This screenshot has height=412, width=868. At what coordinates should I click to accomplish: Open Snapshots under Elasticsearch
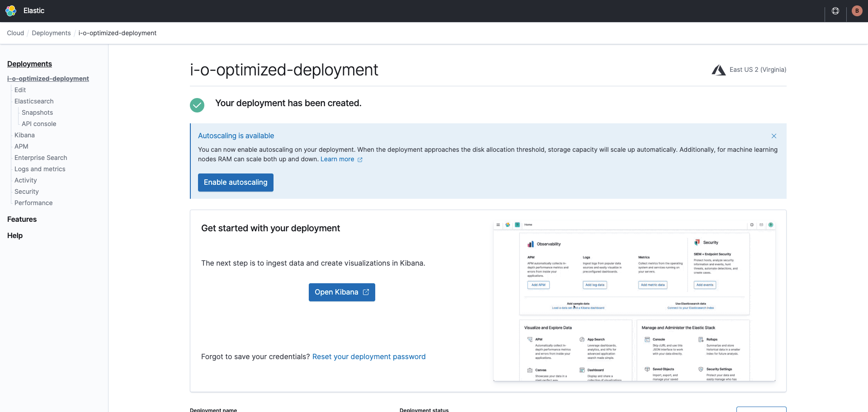[37, 112]
